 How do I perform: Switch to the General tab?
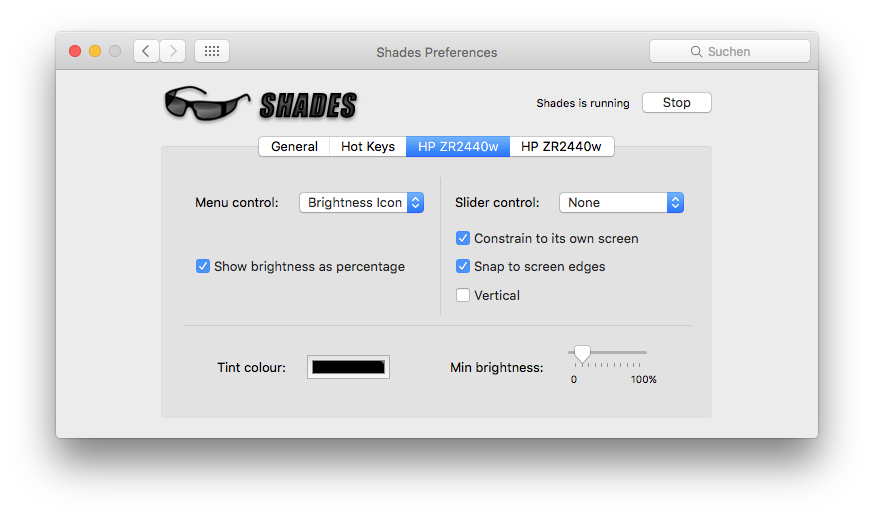tap(294, 147)
